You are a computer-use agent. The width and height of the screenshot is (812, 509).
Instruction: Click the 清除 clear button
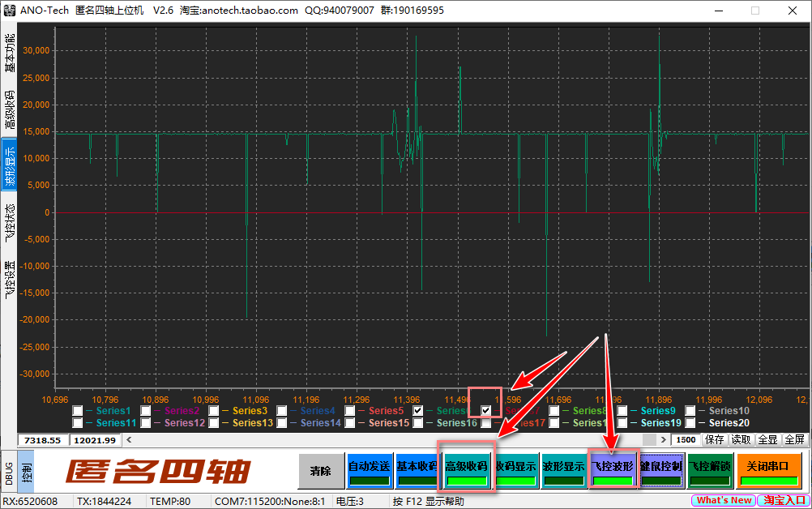(x=321, y=471)
